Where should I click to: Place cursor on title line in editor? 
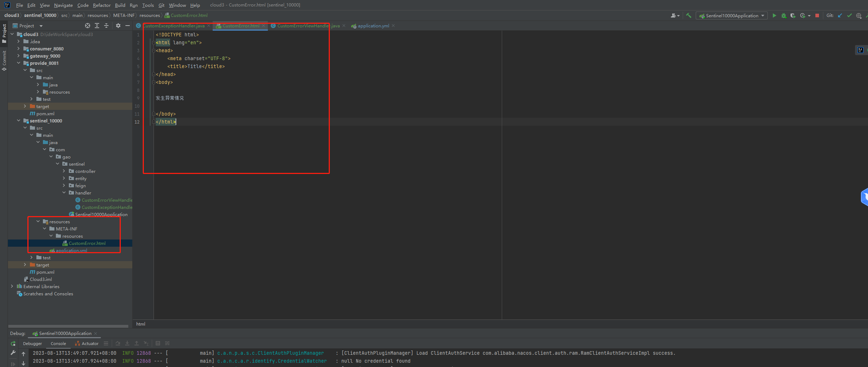[x=196, y=66]
